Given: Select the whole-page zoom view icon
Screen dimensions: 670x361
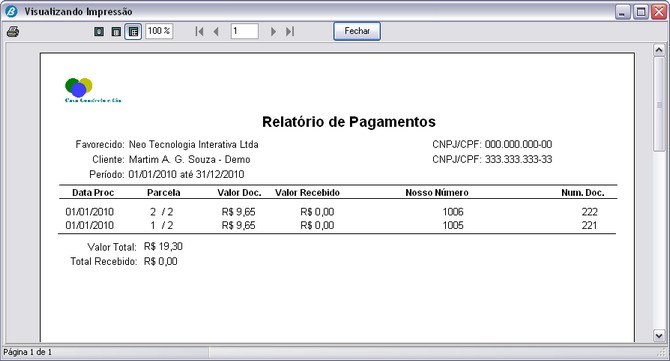Looking at the screenshot, I should tap(99, 32).
